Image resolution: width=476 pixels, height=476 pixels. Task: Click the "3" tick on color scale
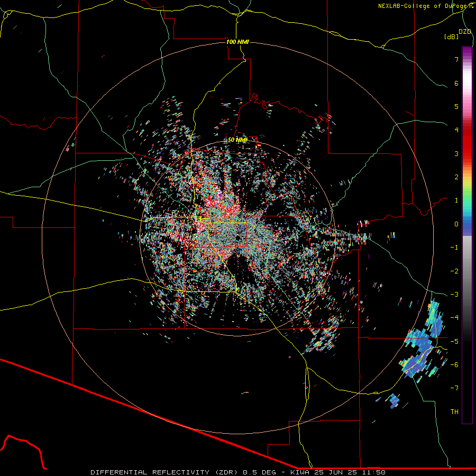tap(456, 153)
